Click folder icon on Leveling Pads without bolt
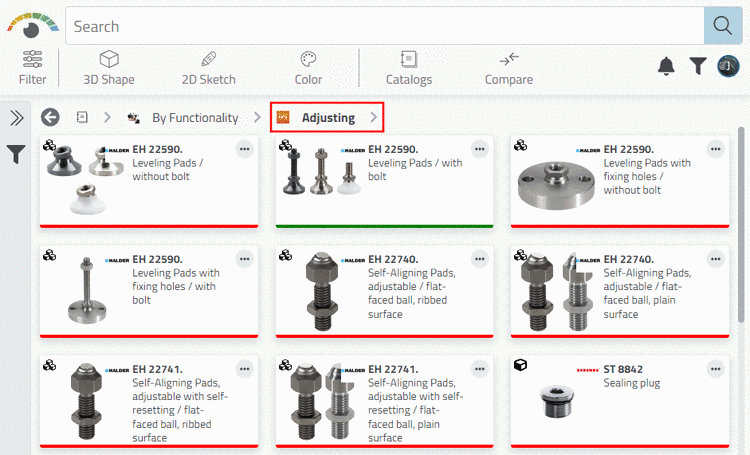The image size is (750, 455). coord(49,145)
